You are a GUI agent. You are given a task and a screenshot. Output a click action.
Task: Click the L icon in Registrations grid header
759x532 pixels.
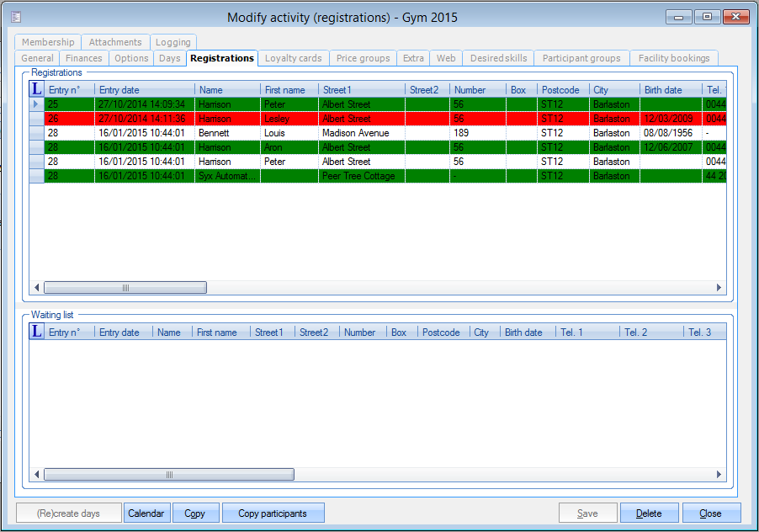37,89
